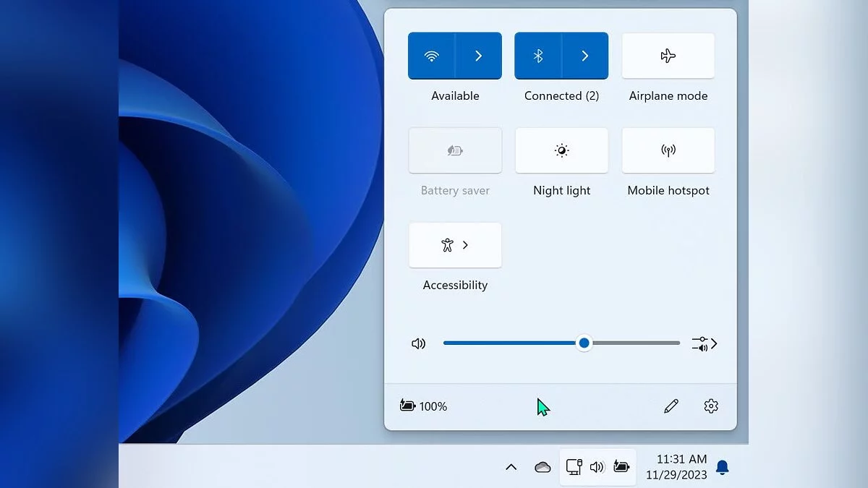Open all settings via gear icon
868x488 pixels.
[710, 406]
